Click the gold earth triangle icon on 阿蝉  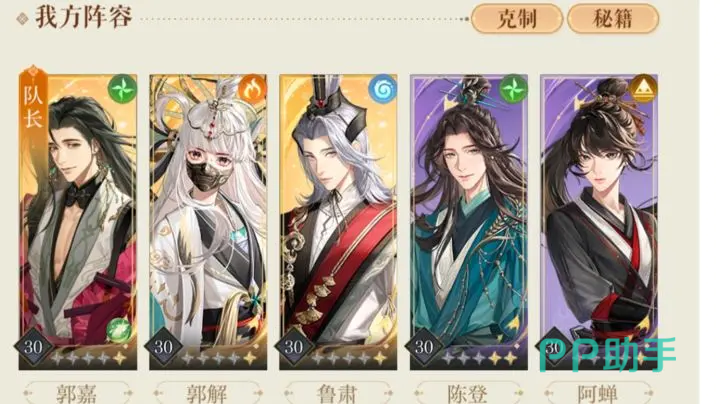pos(643,89)
